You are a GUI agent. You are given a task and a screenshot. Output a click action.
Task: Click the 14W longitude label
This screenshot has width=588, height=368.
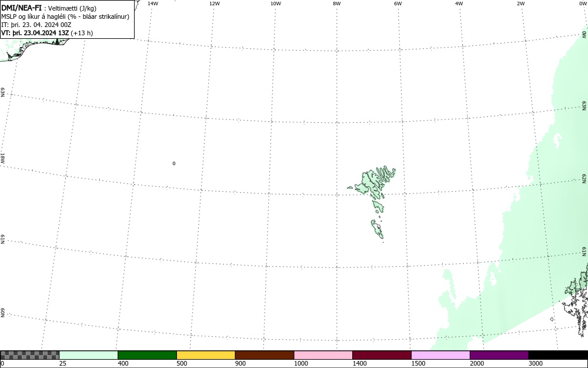pos(153,4)
